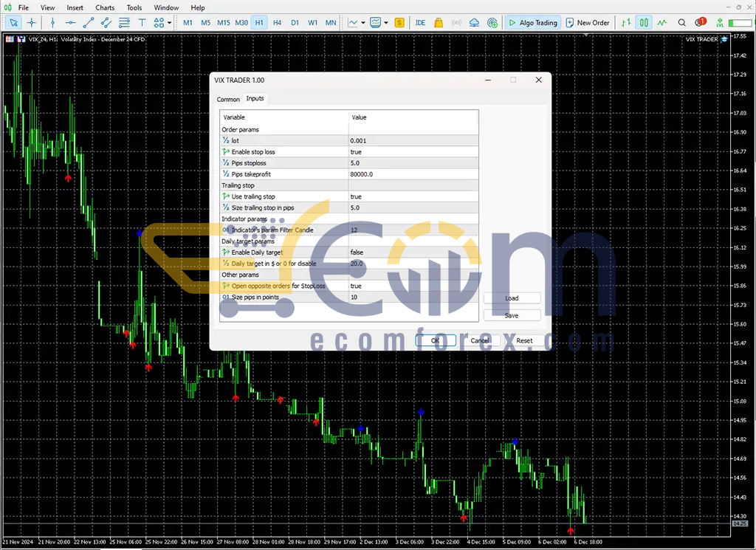The image size is (756, 550).
Task: Select the Use trailing stop row label
Action: coord(253,196)
